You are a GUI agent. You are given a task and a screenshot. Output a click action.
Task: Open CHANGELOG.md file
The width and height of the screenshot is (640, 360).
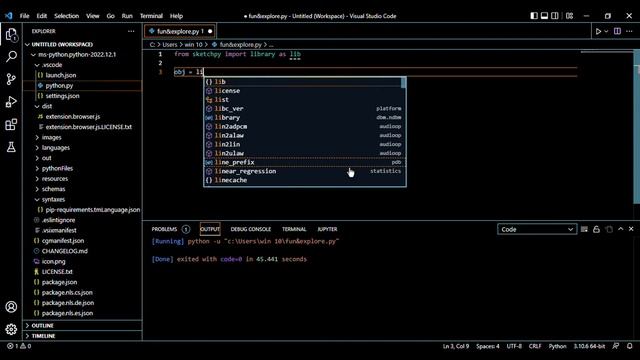point(83,251)
